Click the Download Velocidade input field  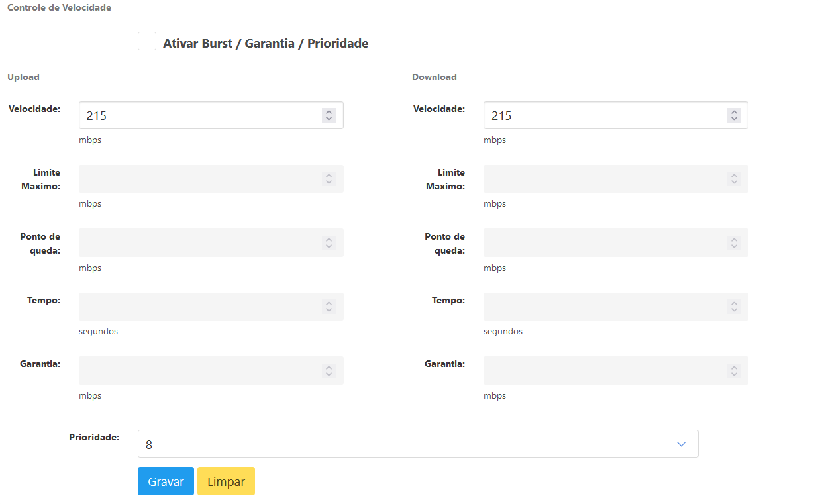(x=603, y=115)
